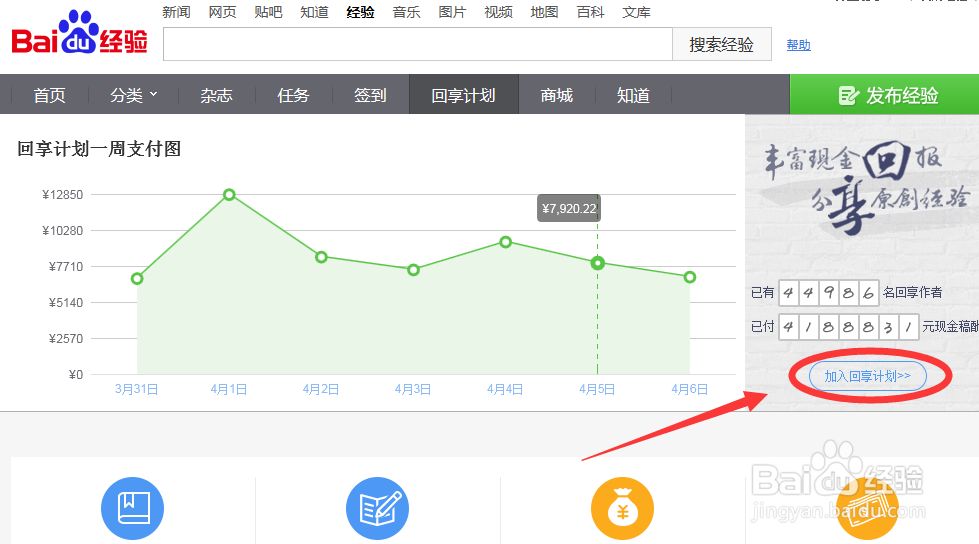979x544 pixels.
Task: Expand the 分类 dropdown arrow
Action: 154,94
